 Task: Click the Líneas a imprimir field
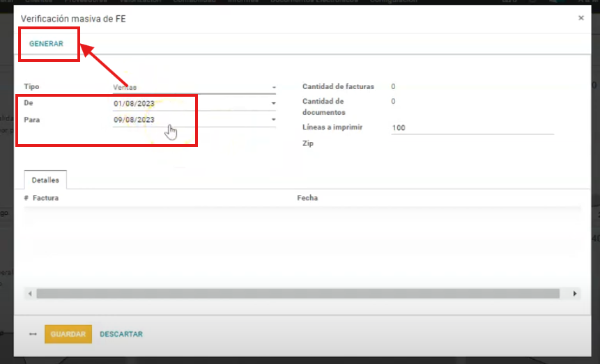(x=472, y=128)
